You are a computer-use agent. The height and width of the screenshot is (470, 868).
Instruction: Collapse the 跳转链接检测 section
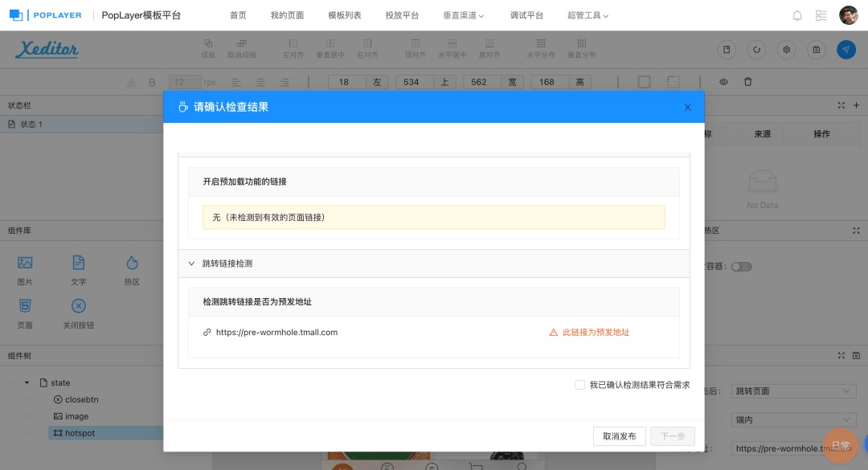click(191, 264)
